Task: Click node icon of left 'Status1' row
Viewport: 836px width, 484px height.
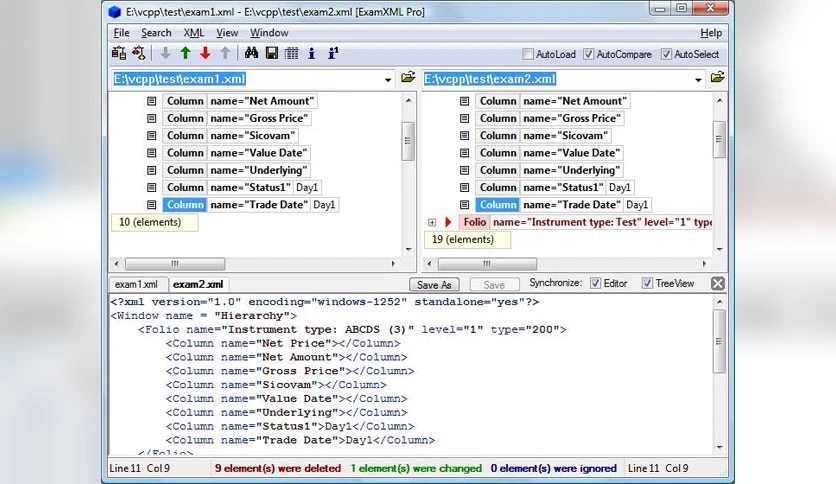Action: coord(151,188)
